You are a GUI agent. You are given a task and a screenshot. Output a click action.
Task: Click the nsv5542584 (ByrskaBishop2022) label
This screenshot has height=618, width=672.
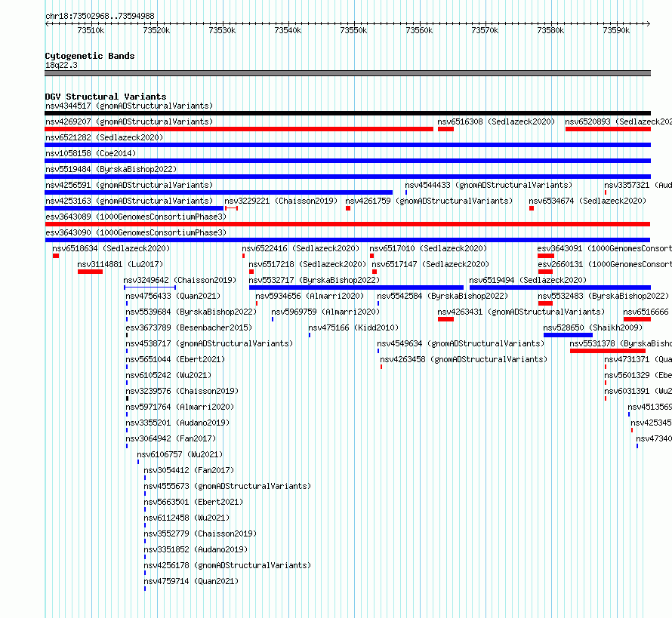tap(442, 296)
